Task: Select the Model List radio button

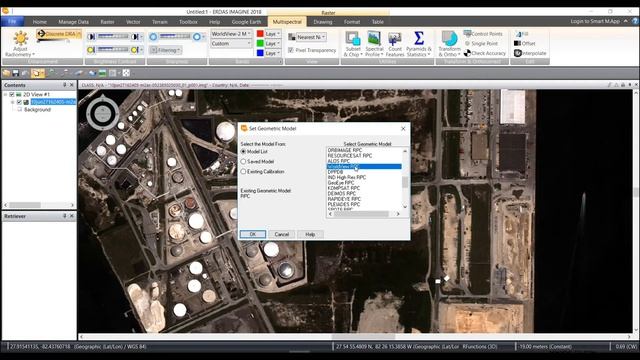Action: [244, 151]
